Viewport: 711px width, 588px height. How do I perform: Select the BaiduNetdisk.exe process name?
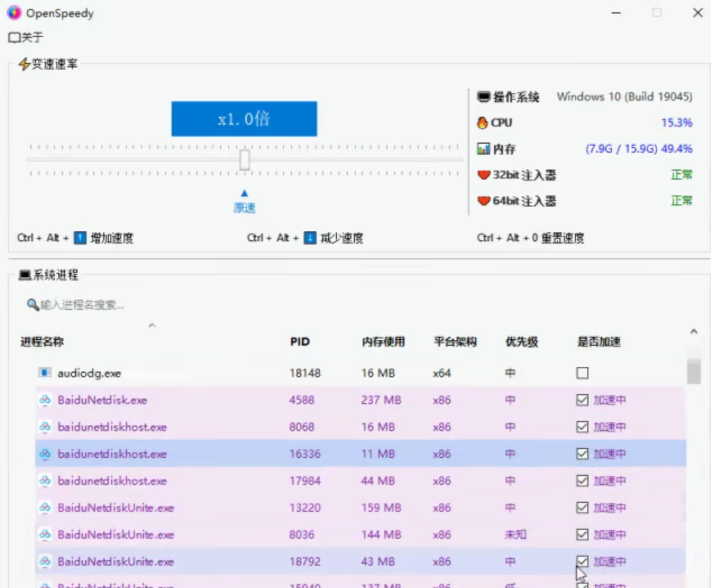point(103,400)
